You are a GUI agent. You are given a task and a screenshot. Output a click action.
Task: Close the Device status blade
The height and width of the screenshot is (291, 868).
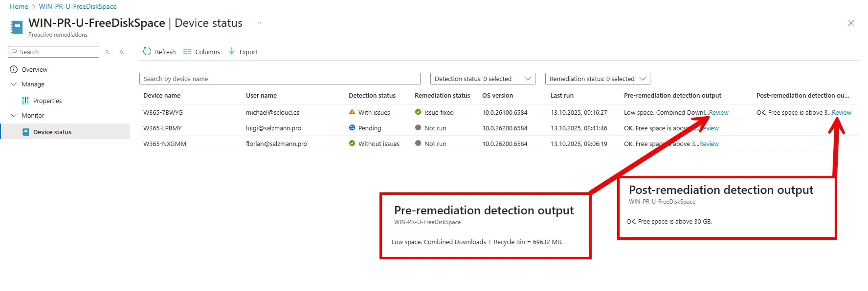[x=851, y=23]
